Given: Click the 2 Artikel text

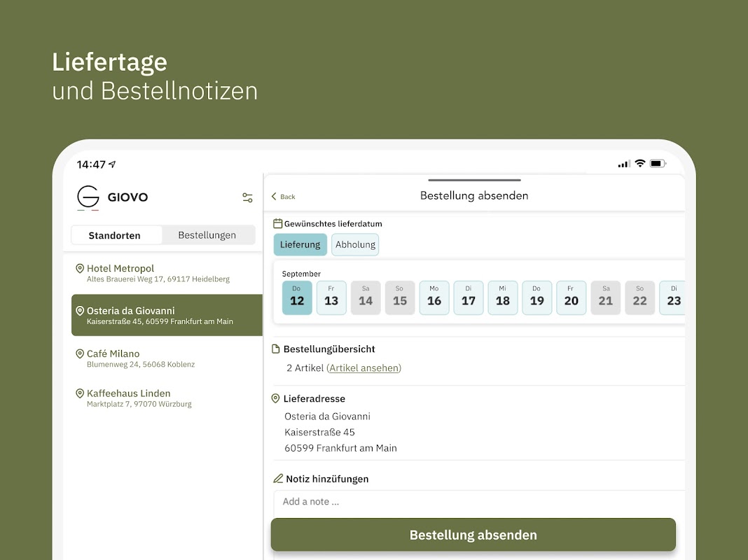Looking at the screenshot, I should coord(305,368).
